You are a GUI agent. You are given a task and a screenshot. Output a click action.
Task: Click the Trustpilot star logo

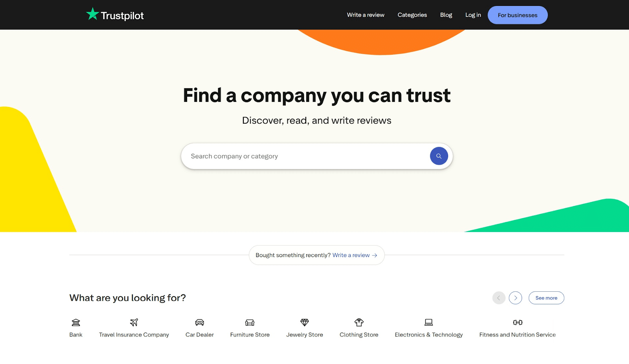[x=92, y=13]
